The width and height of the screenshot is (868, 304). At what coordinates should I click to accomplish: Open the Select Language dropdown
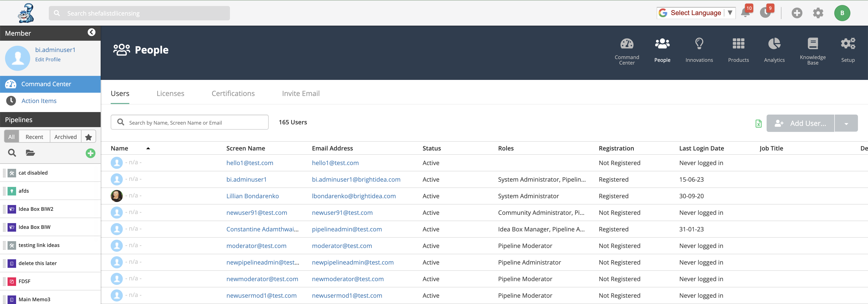click(x=696, y=13)
